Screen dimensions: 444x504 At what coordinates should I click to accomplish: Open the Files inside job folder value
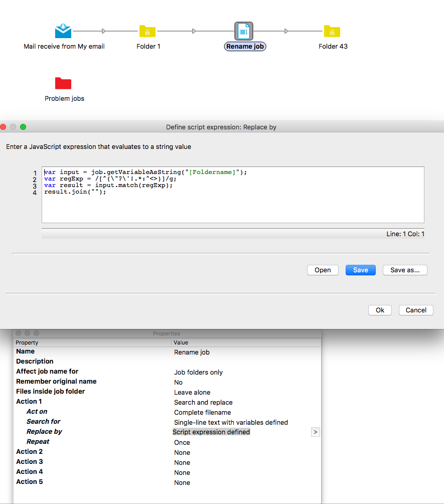coord(192,392)
